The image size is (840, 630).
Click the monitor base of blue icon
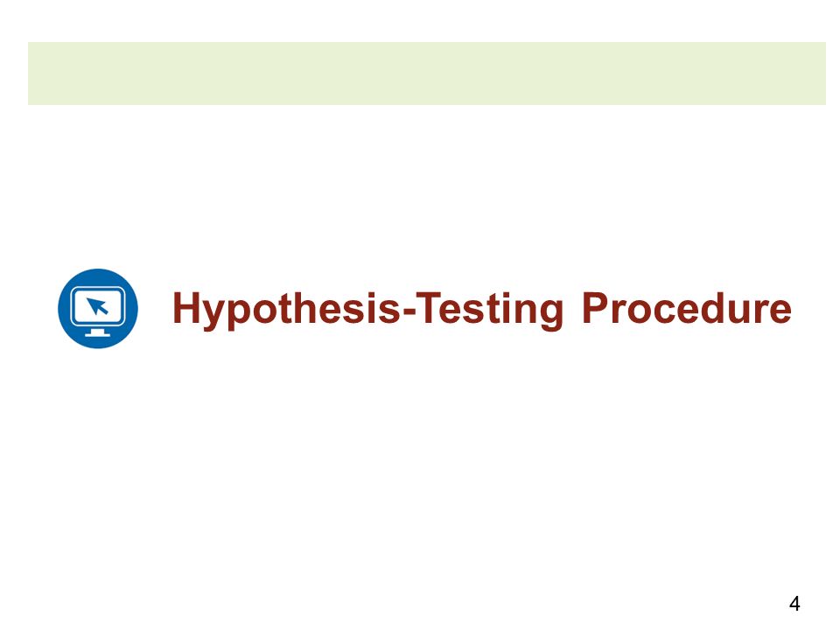pos(97,334)
